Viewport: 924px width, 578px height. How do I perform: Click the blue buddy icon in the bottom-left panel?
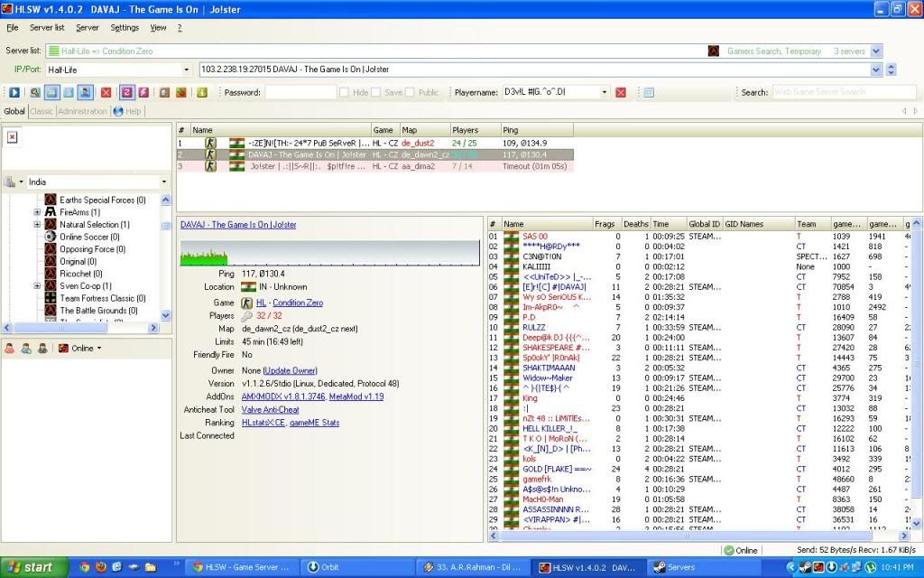tap(26, 348)
